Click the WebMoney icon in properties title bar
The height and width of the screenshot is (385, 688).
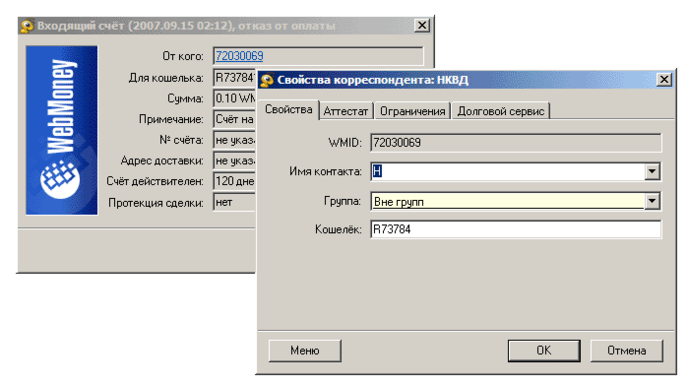(267, 80)
